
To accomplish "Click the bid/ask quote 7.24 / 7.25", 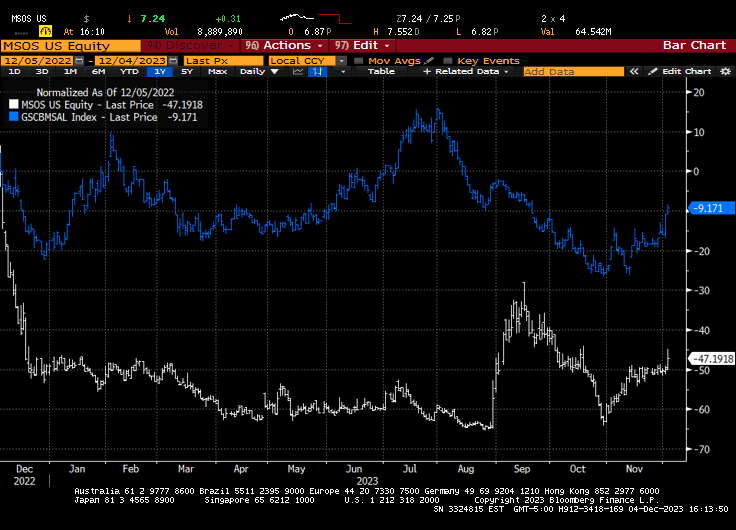I will click(x=428, y=19).
